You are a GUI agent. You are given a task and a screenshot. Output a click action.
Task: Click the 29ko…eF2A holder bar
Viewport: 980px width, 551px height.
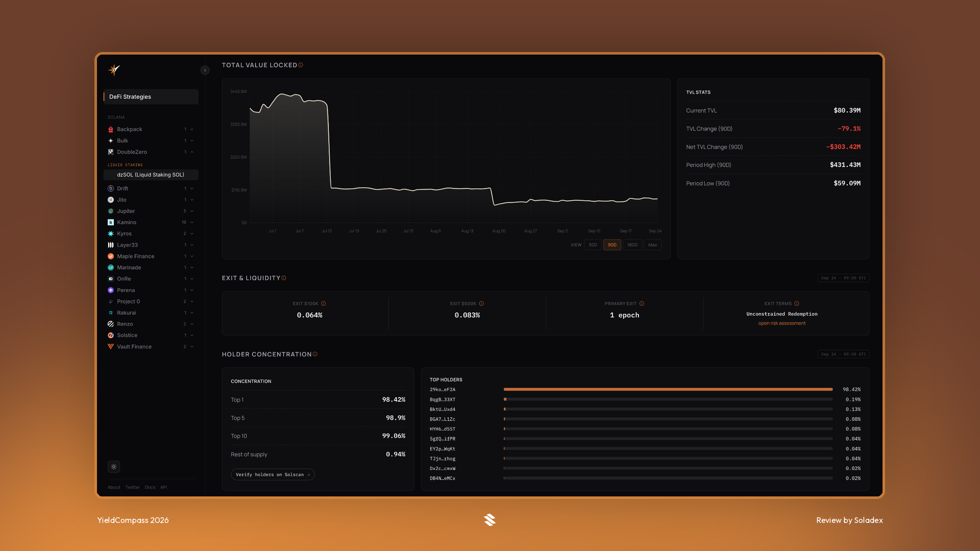668,390
